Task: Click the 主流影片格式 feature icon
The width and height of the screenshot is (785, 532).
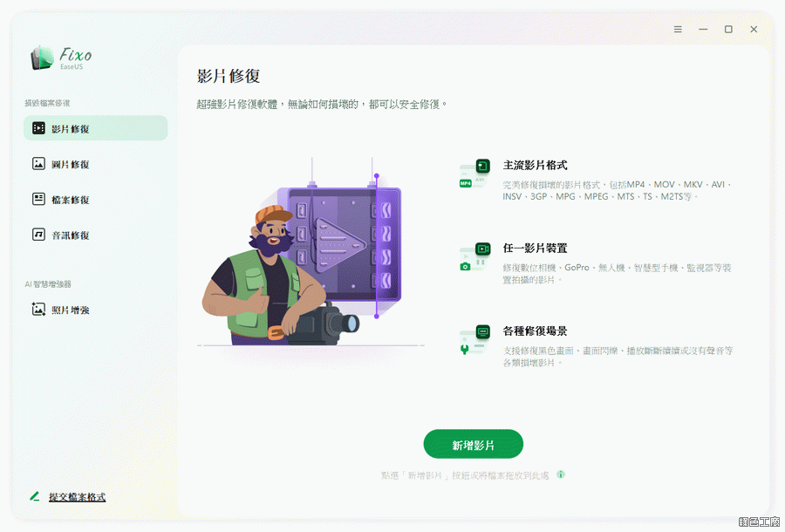Action: 474,174
